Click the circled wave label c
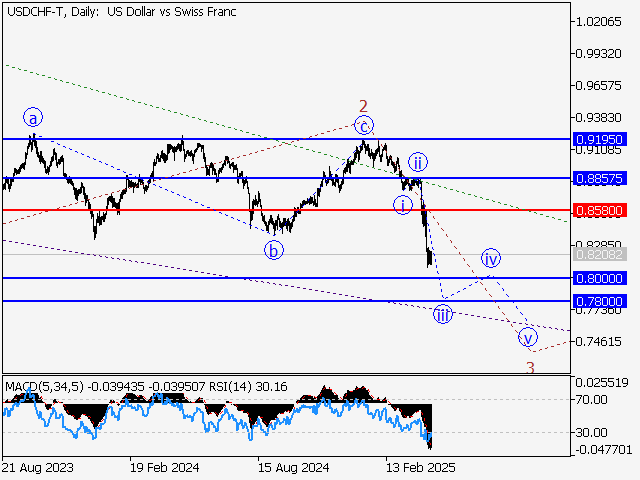640x480 pixels. (x=365, y=125)
